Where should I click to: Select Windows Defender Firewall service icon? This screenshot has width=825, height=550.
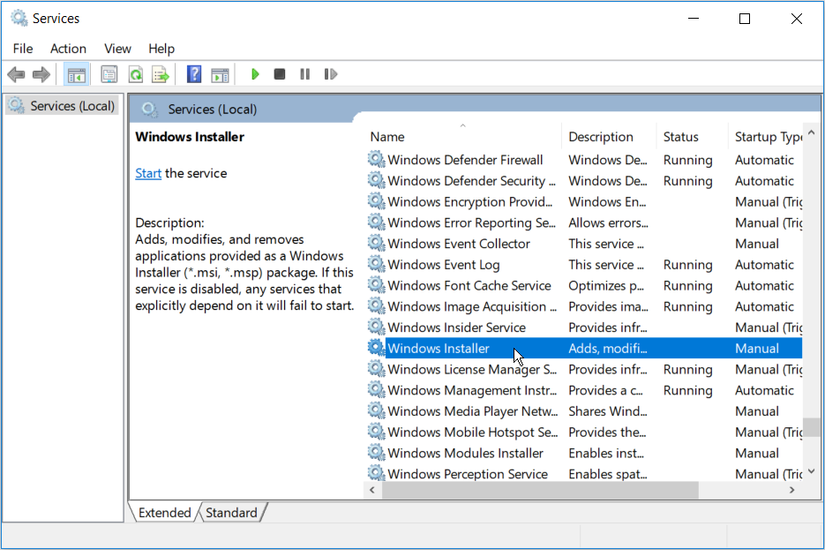tap(376, 160)
